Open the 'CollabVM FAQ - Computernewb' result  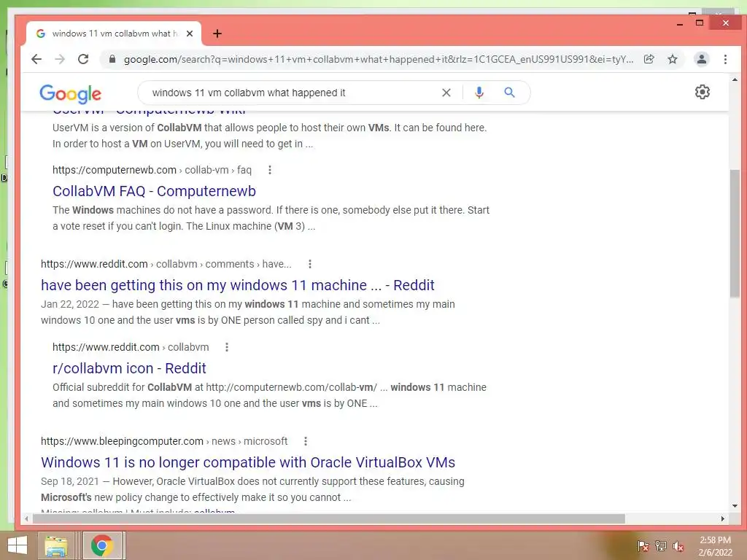click(x=155, y=191)
